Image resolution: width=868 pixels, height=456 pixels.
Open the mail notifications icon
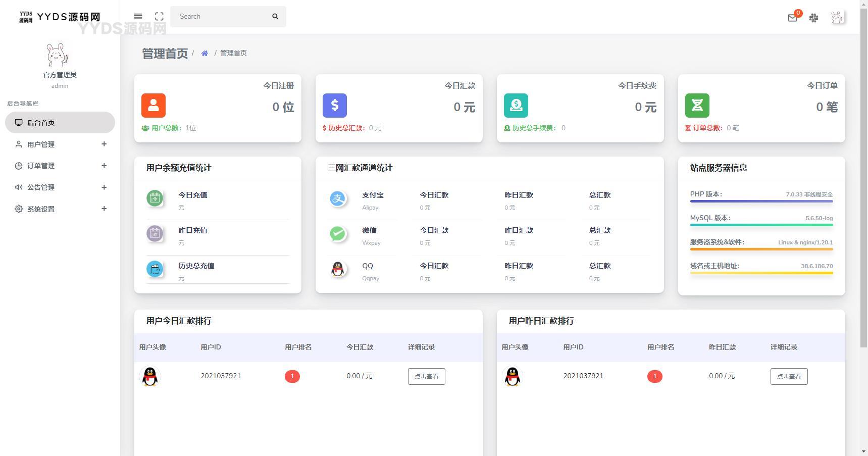(792, 18)
